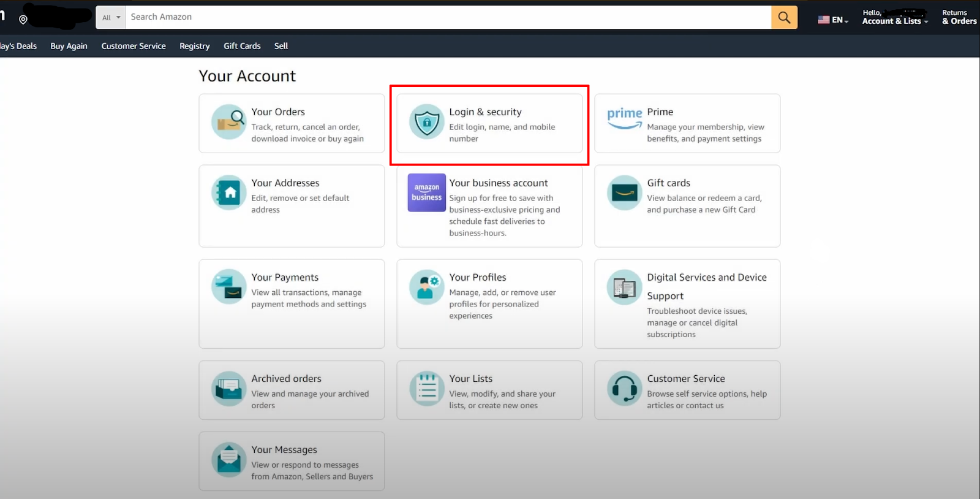Screen dimensions: 980x499
Task: Open the Prime membership card title
Action: (x=660, y=112)
